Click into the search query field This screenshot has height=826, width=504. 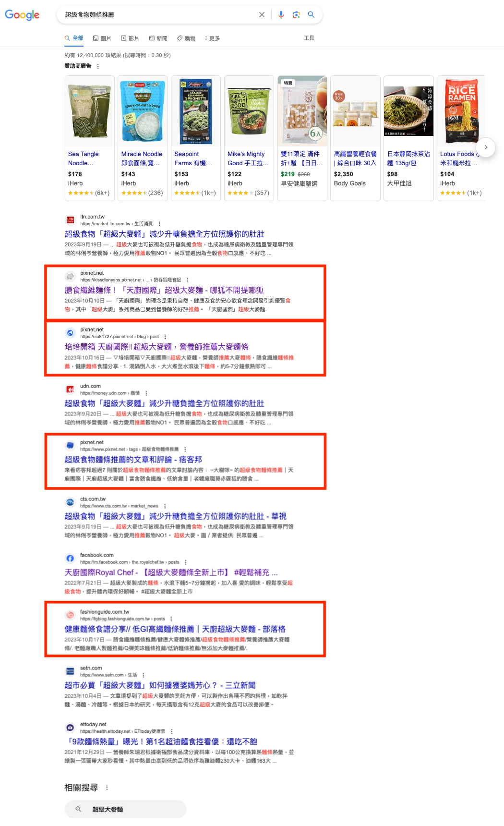click(158, 15)
